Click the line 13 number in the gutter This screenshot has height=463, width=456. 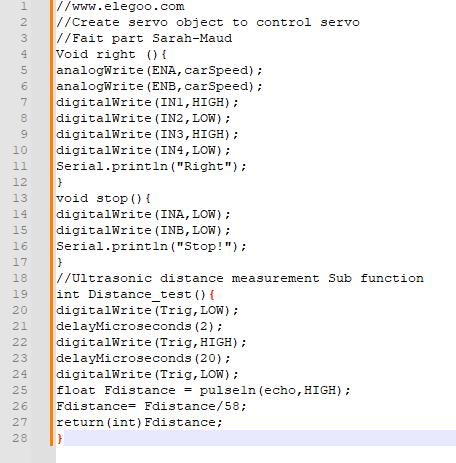[x=20, y=198]
